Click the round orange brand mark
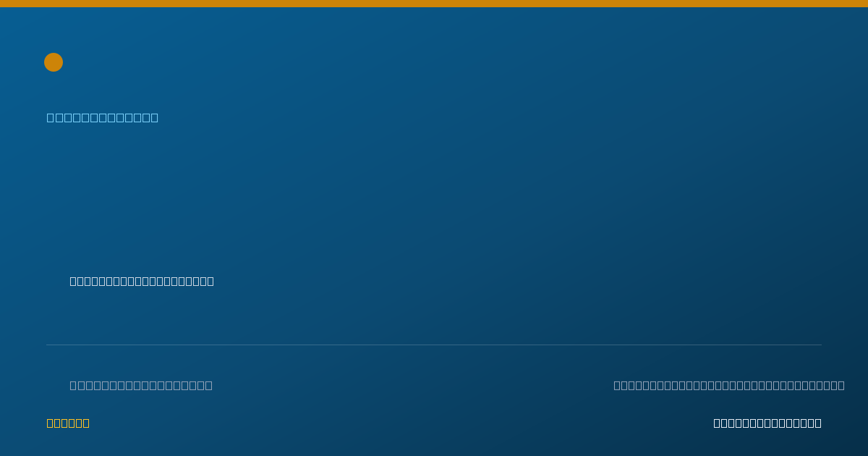Image resolution: width=868 pixels, height=456 pixels. tap(54, 62)
